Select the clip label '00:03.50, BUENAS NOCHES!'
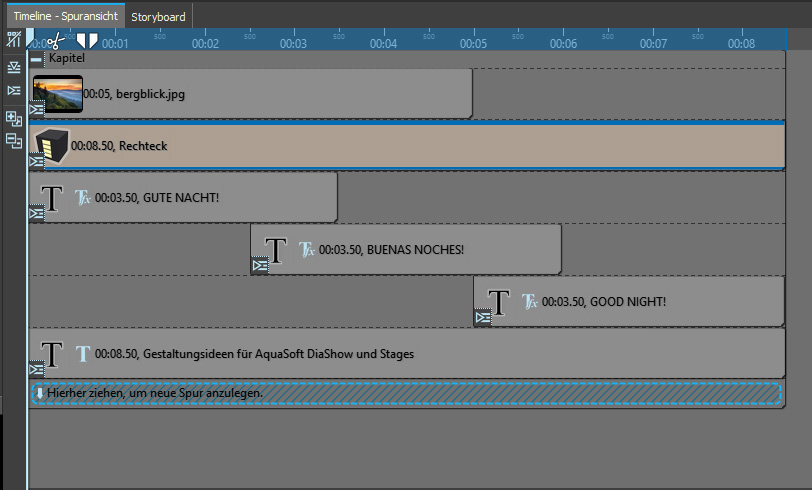The image size is (812, 490). [392, 250]
